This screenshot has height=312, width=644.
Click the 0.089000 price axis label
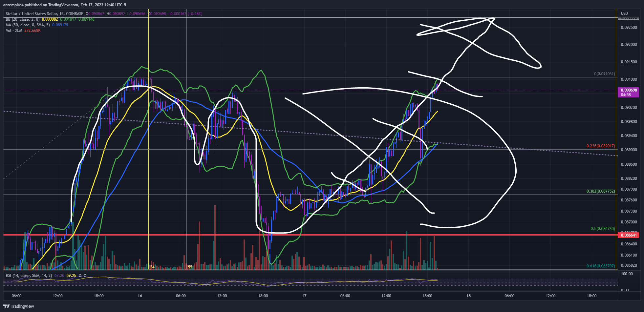tap(629, 150)
